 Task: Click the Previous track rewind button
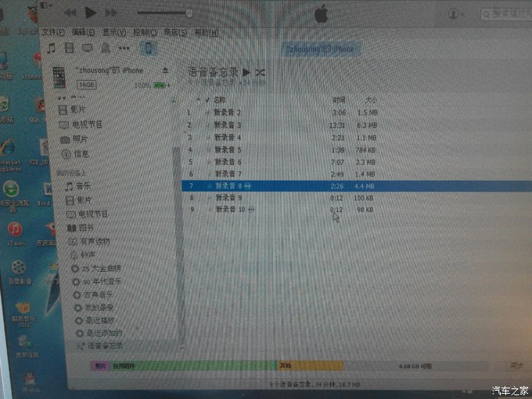point(71,13)
